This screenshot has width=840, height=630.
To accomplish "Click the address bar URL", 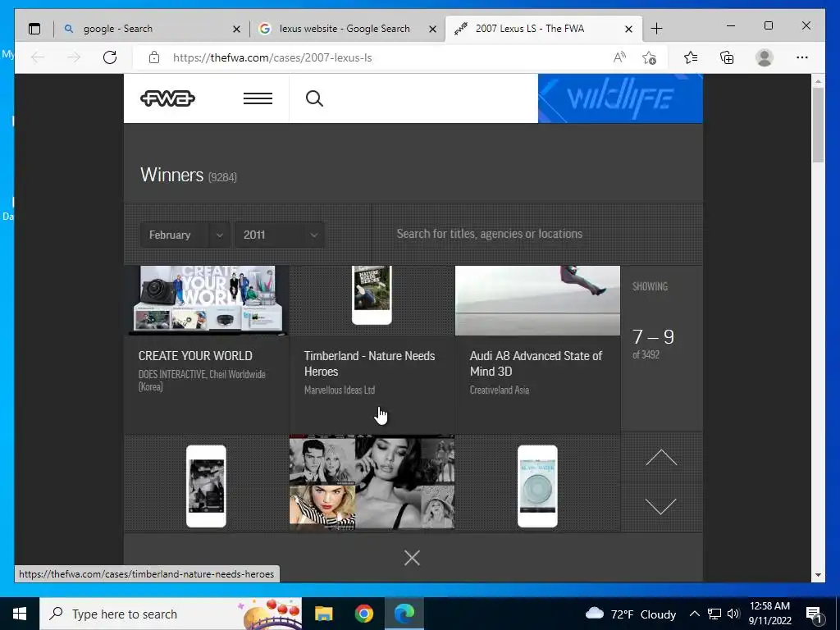I will click(272, 58).
